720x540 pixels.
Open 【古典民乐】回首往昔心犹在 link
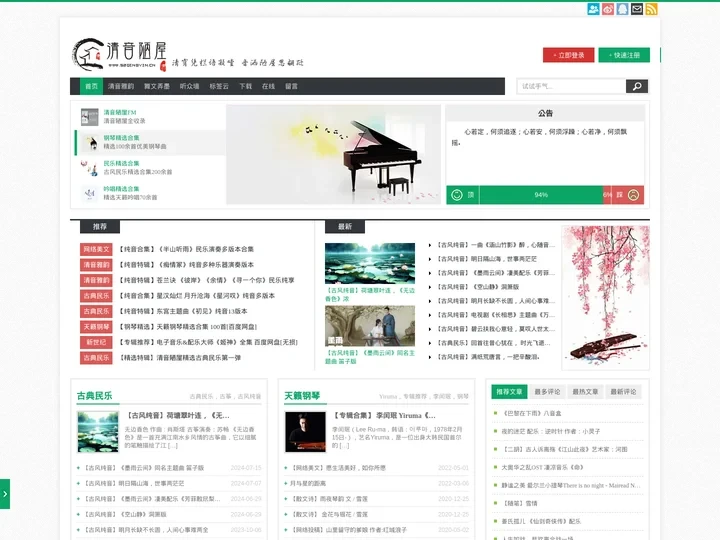click(493, 343)
